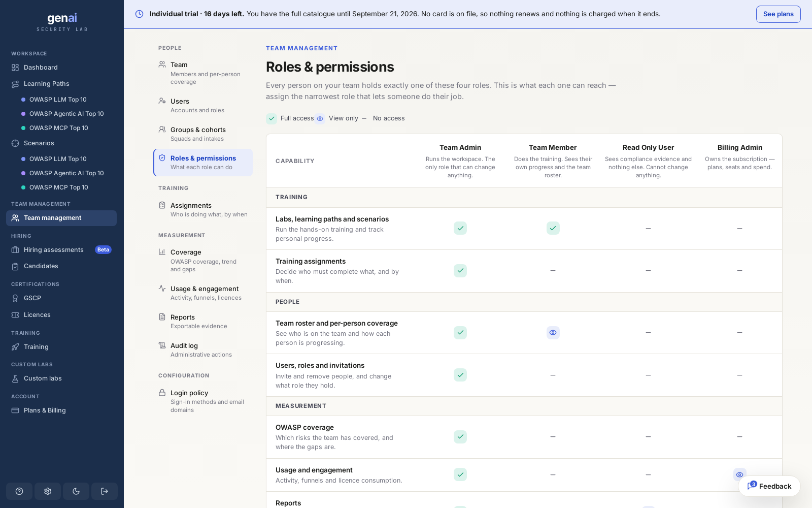Sign out using the logout icon

[105, 491]
